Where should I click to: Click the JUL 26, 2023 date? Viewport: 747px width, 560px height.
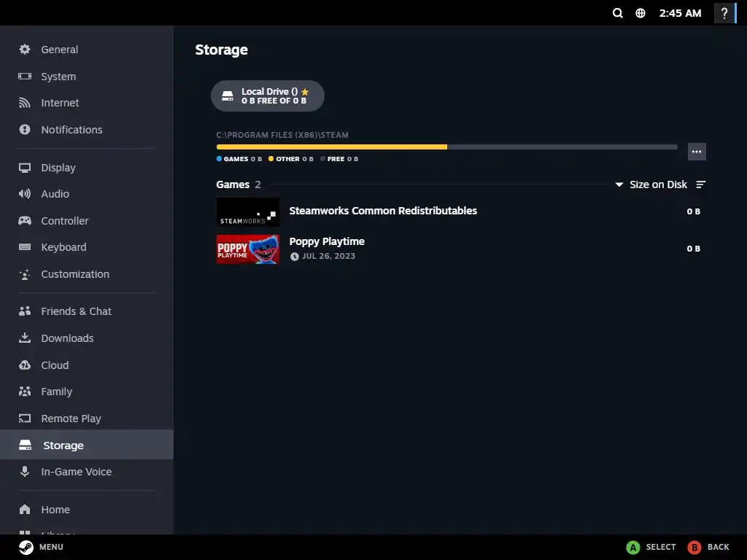coord(329,256)
